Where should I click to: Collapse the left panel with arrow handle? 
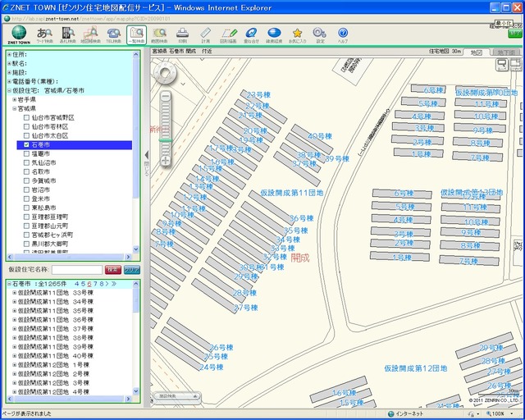tap(147, 155)
